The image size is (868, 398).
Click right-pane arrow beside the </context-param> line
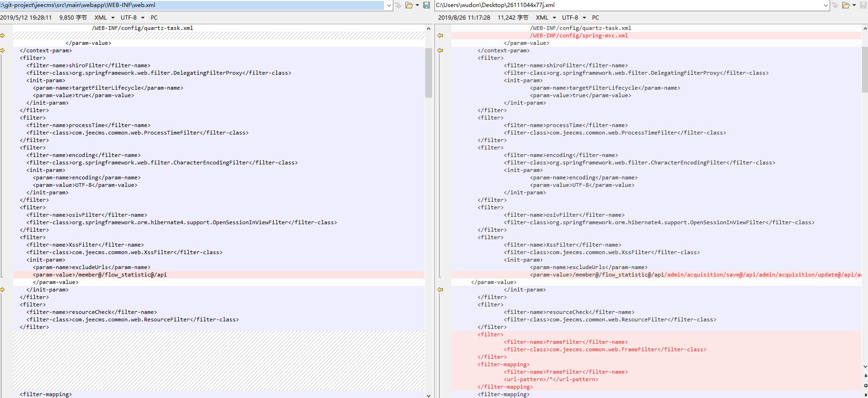[440, 50]
